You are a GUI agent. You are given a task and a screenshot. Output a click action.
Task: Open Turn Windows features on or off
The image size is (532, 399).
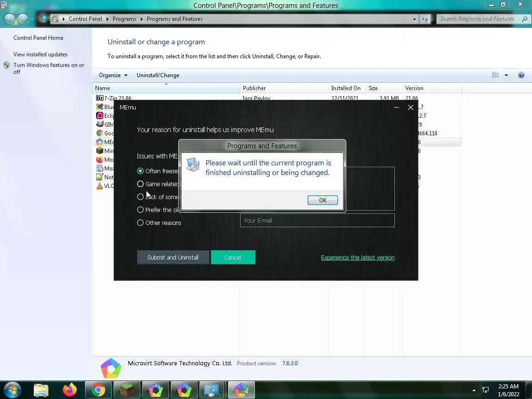click(49, 68)
